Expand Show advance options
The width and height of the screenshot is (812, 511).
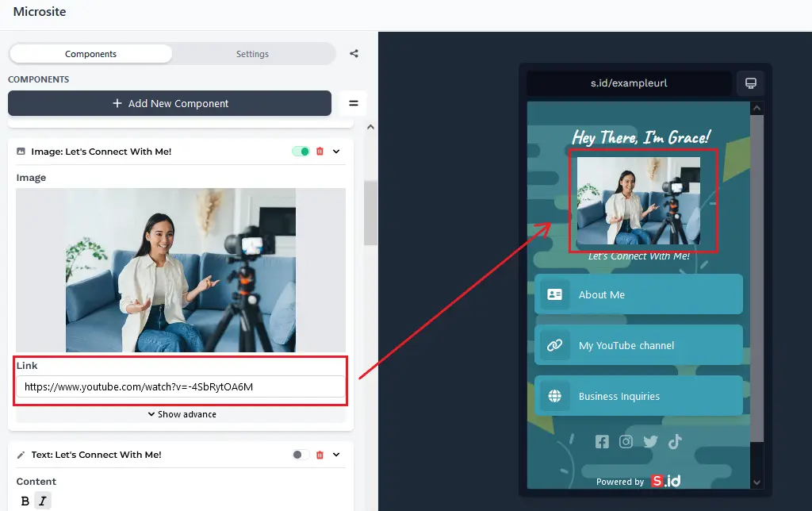click(182, 414)
